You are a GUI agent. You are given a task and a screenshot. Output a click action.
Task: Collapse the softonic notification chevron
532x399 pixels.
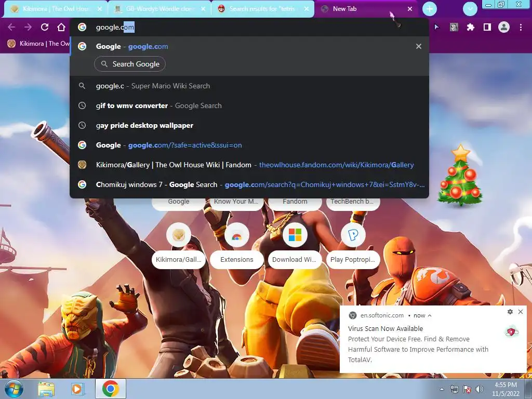point(430,315)
